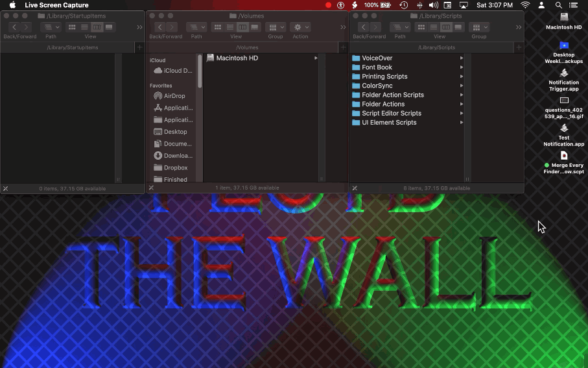Expand the Folder Actions folder arrow

coord(461,104)
